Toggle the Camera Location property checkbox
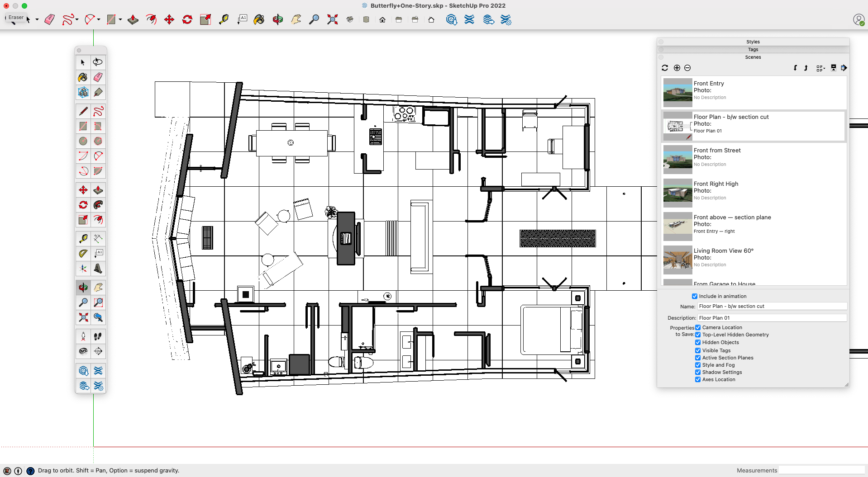This screenshot has width=868, height=477. (x=698, y=327)
